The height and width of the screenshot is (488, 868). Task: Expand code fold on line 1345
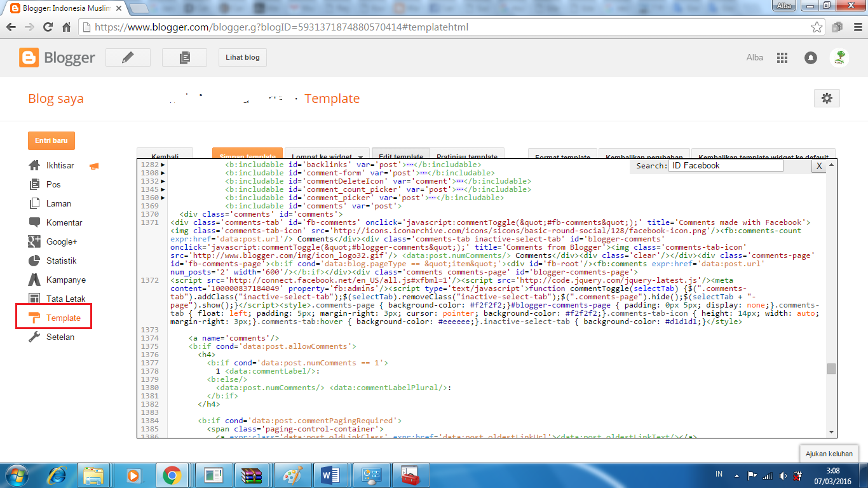pos(163,189)
